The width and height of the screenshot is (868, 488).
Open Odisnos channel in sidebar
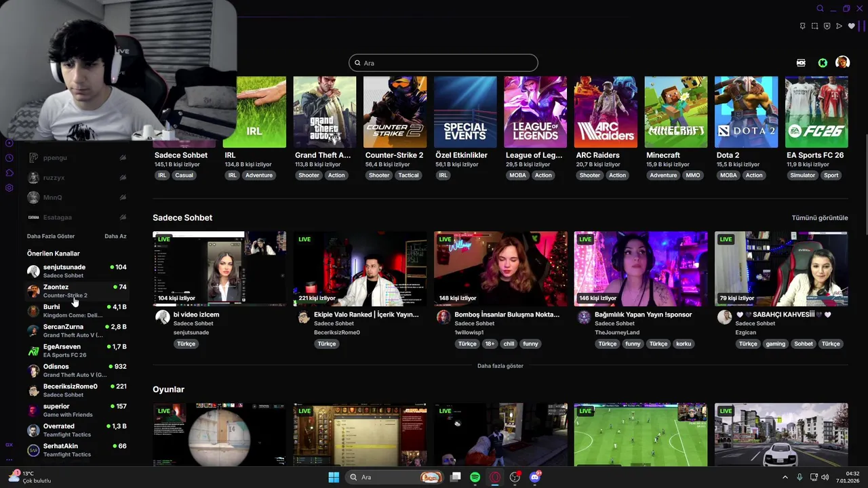(77, 370)
